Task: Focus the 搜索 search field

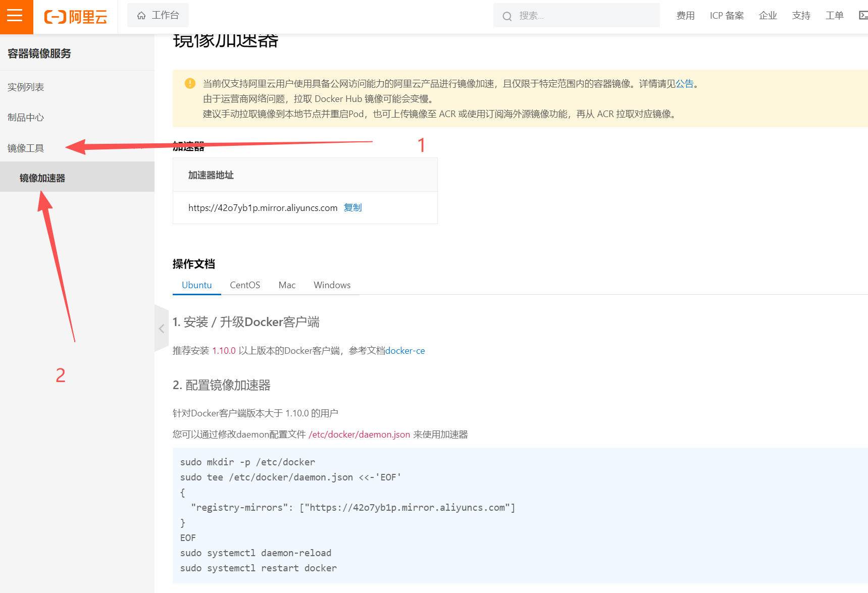Action: 576,16
